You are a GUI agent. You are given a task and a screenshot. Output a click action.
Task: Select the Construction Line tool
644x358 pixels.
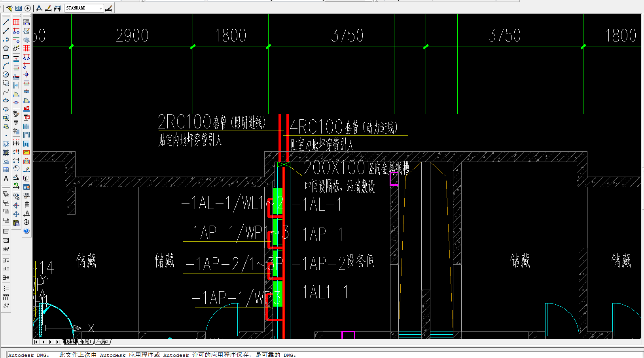[6, 31]
